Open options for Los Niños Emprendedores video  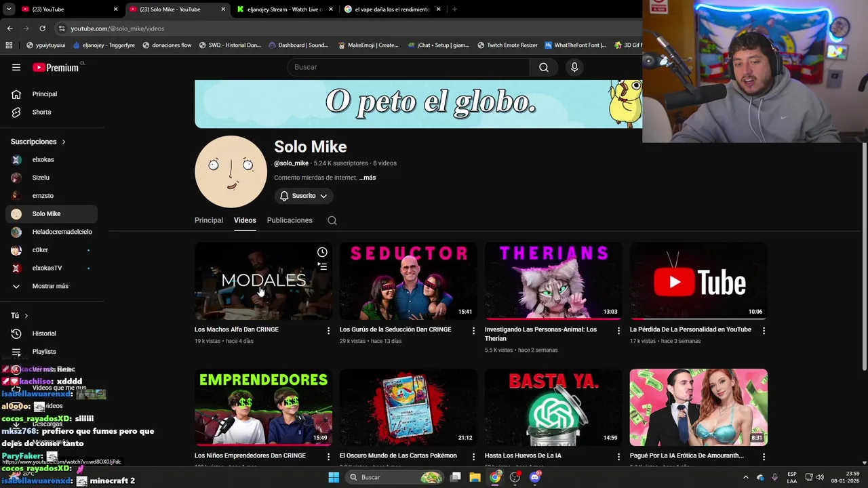[x=328, y=457]
